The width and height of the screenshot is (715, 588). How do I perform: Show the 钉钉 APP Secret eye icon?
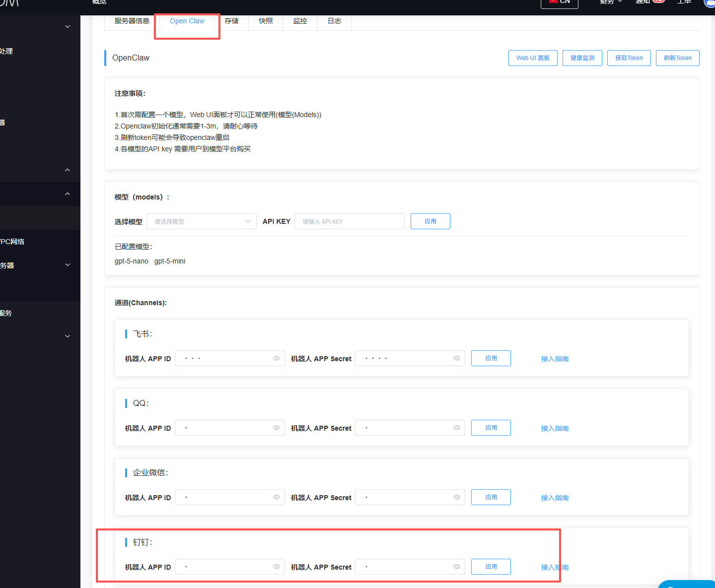click(457, 567)
